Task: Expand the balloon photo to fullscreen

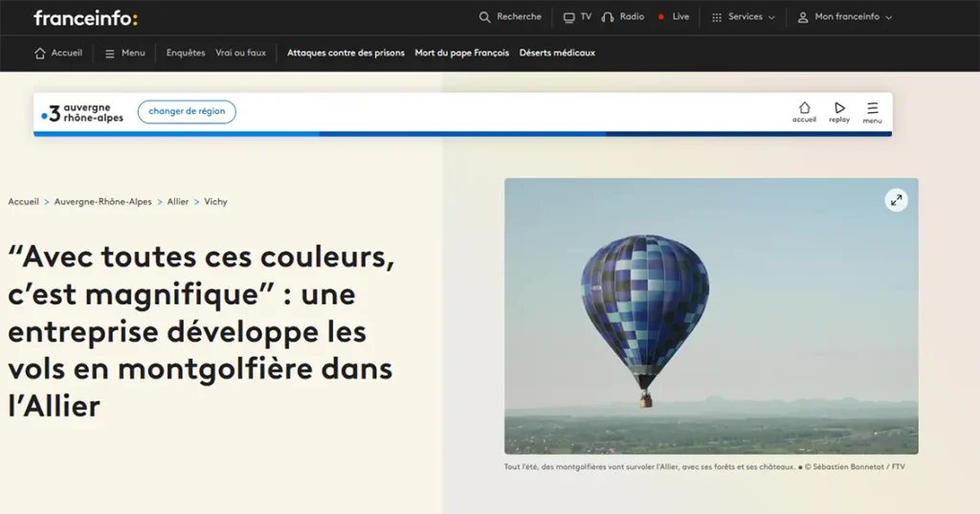Action: coord(896,200)
